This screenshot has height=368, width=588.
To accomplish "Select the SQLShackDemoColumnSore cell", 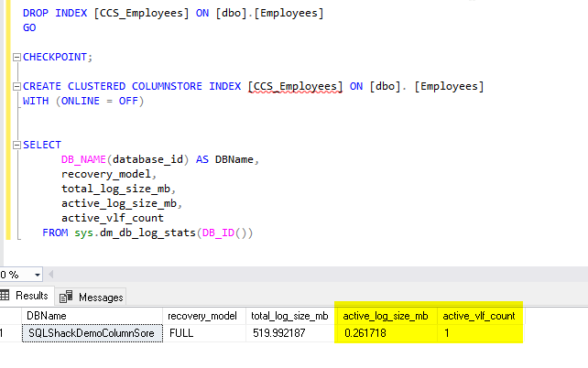I will pyautogui.click(x=92, y=333).
